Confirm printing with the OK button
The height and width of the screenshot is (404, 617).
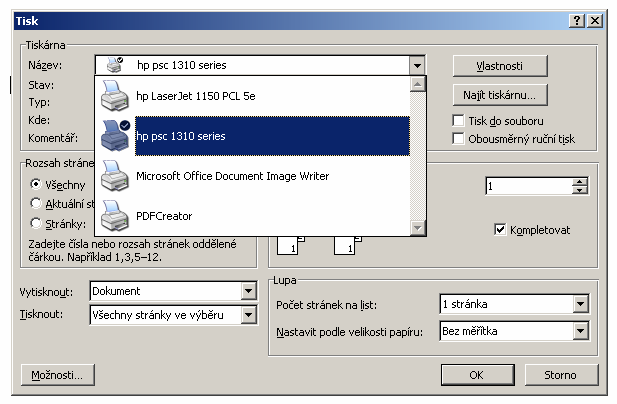477,375
